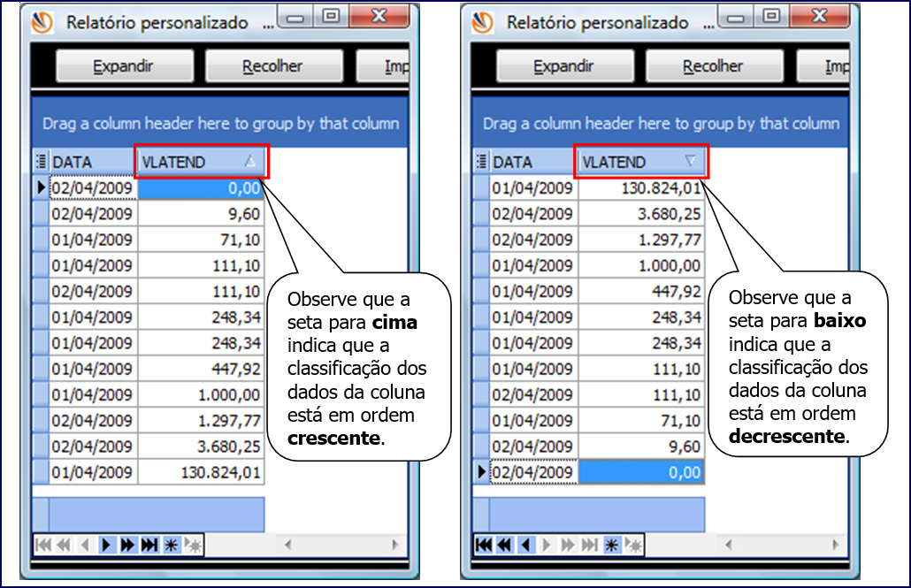
Task: Click bookmark asterisk in left navigator
Action: 171,545
